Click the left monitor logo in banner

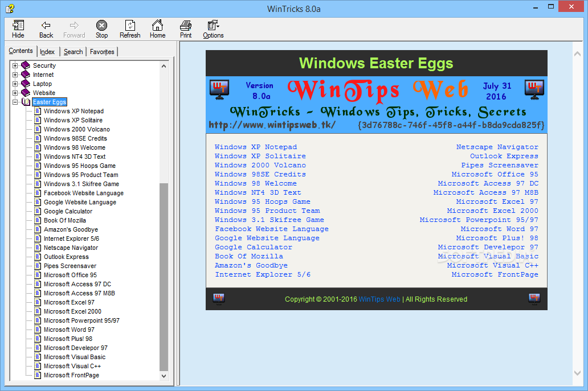point(219,90)
